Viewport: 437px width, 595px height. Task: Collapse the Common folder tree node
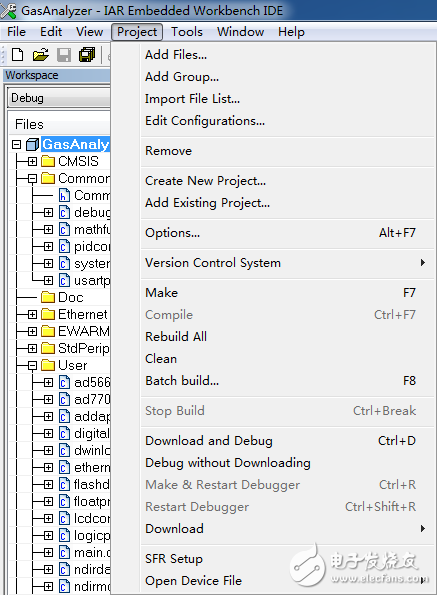tap(33, 179)
